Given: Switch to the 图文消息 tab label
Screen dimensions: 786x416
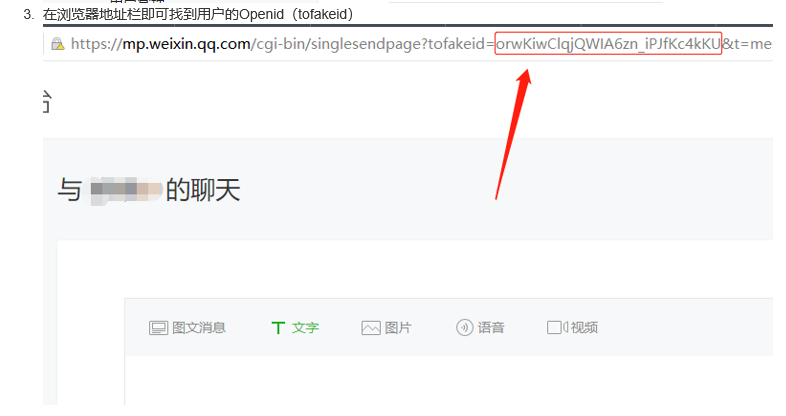Looking at the screenshot, I should tap(199, 328).
